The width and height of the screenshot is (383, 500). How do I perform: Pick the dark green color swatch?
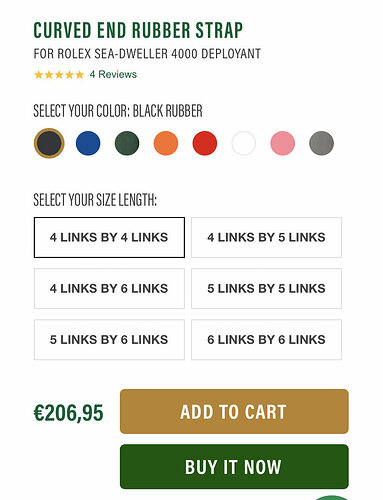tap(127, 143)
